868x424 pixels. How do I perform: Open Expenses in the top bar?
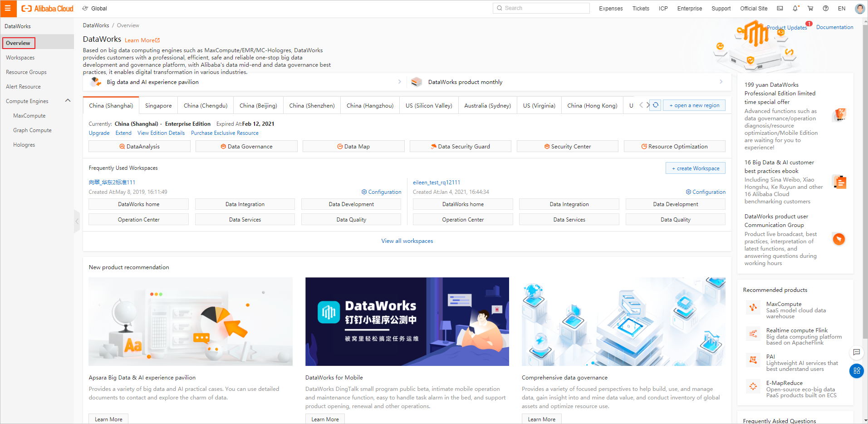[611, 8]
